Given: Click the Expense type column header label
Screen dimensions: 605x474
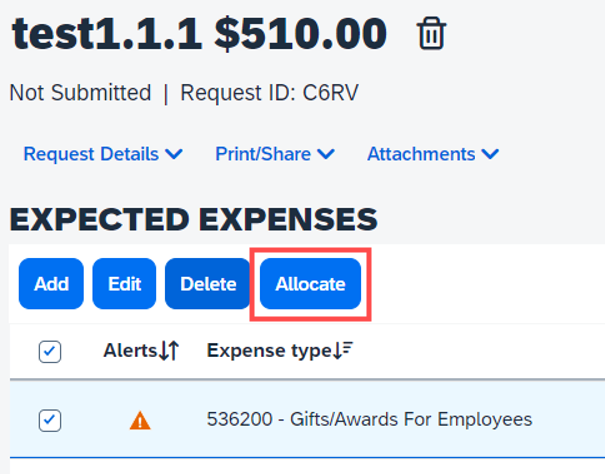Looking at the screenshot, I should pos(269,351).
